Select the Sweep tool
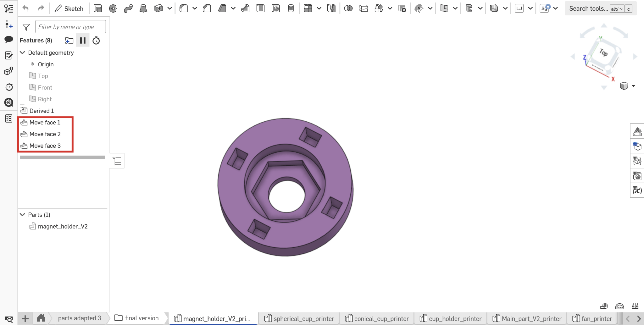Image resolution: width=644 pixels, height=325 pixels. (x=128, y=8)
